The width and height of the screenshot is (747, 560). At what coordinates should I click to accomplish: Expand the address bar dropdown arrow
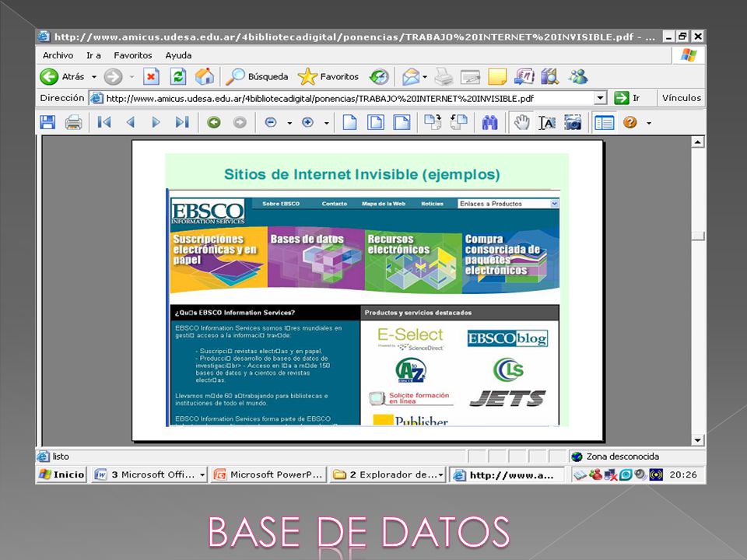tap(601, 98)
